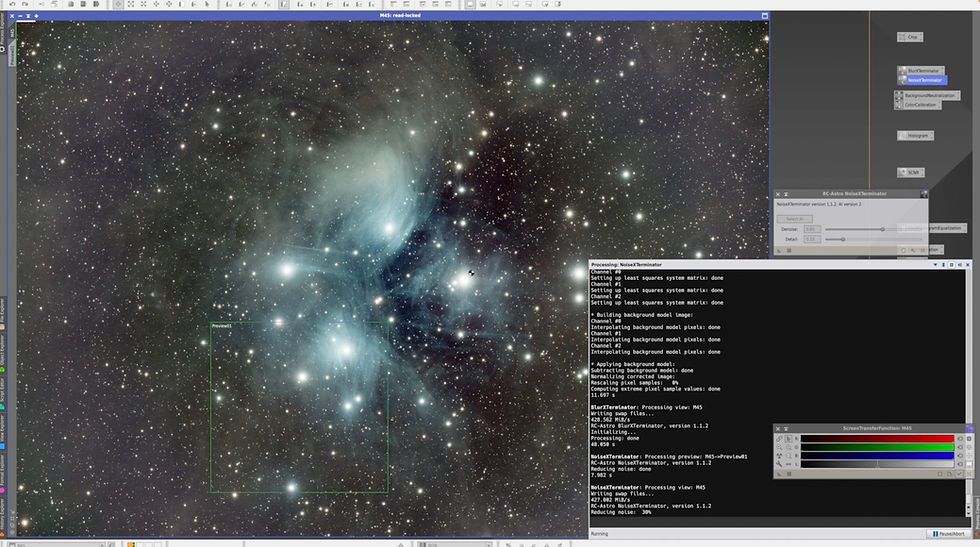
Task: Click NoiseXTerminator reset icon at bottom right
Action: 922,250
